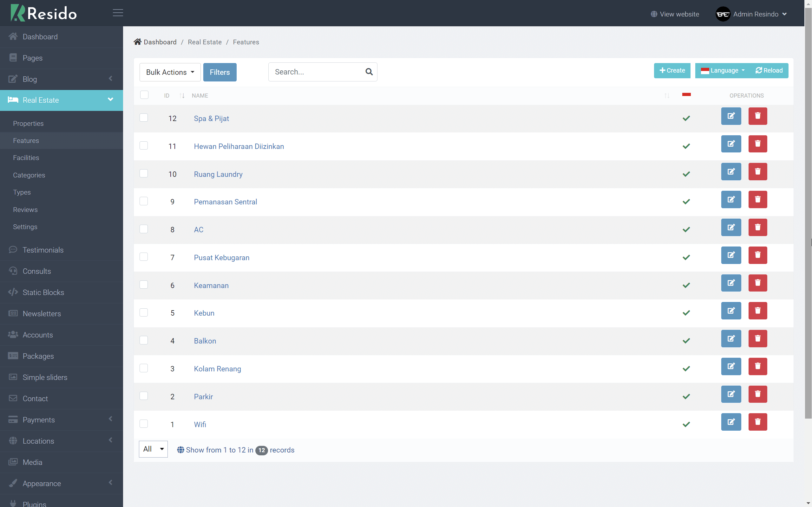
Task: Click the home icon in the breadcrumb
Action: pyautogui.click(x=138, y=41)
